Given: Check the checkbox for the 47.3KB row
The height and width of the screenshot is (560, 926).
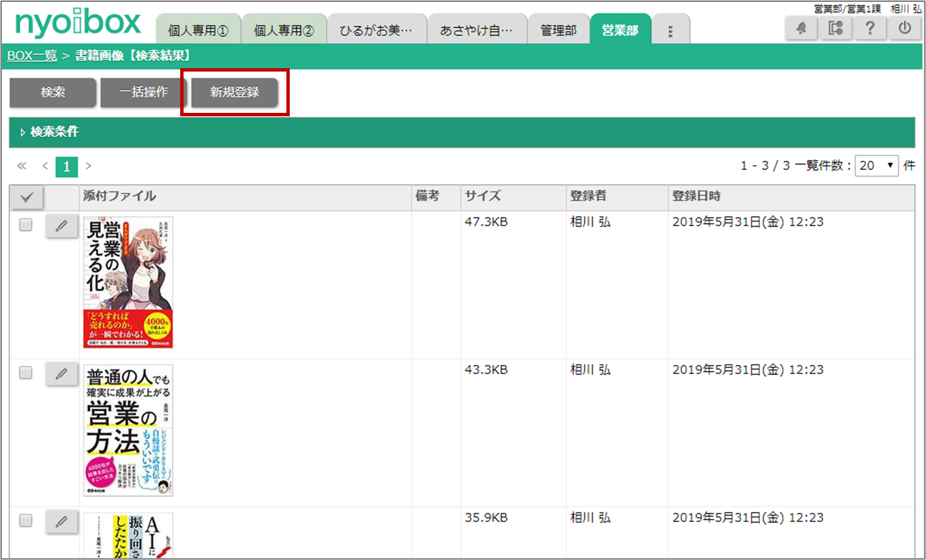Looking at the screenshot, I should pos(26,225).
